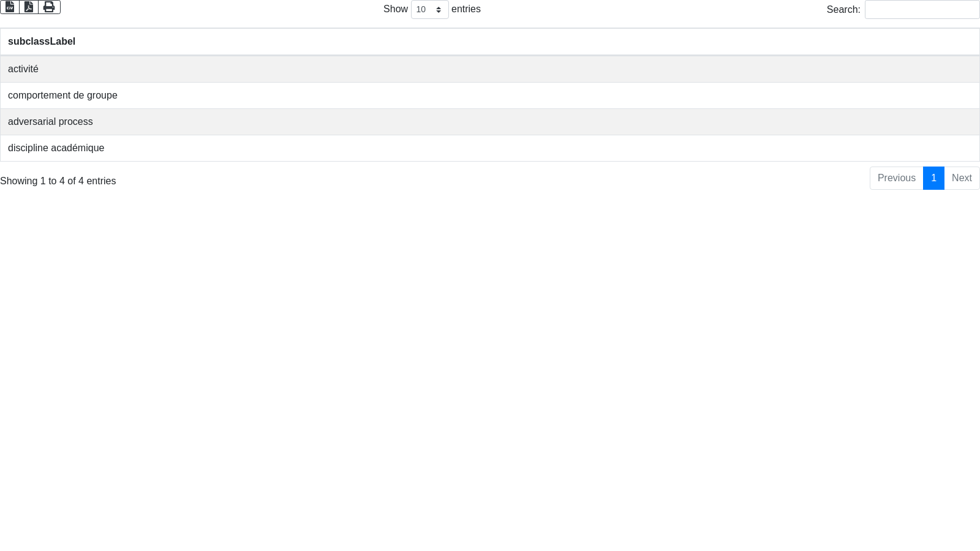Open the Show entries count dropdown
Image resolution: width=980 pixels, height=551 pixels.
tap(429, 10)
